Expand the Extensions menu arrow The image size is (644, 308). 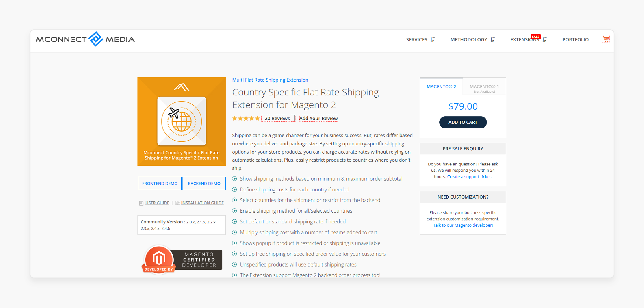point(545,40)
